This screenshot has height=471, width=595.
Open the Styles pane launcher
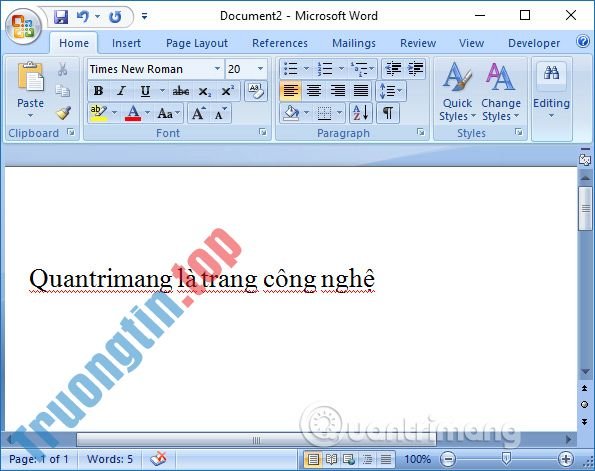(x=519, y=132)
